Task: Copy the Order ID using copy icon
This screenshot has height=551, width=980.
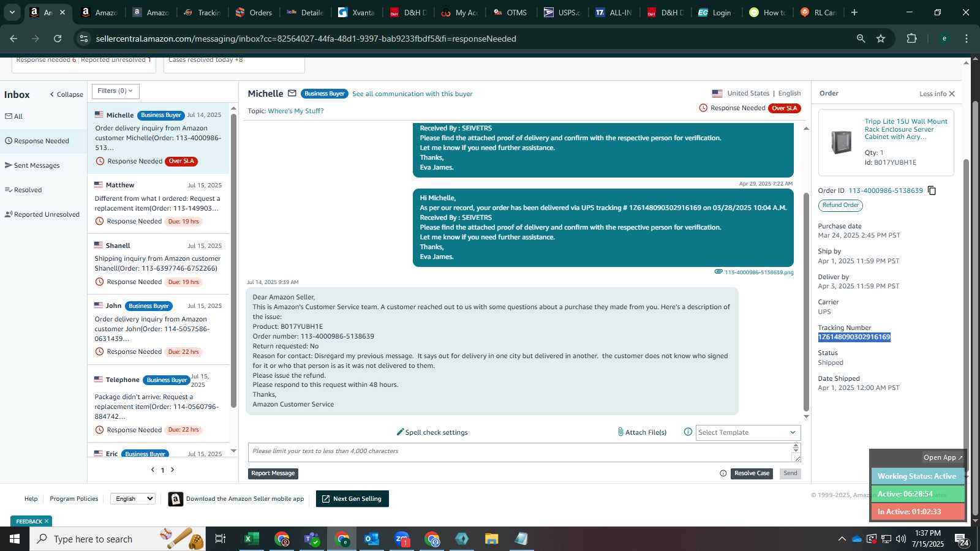Action: (932, 190)
